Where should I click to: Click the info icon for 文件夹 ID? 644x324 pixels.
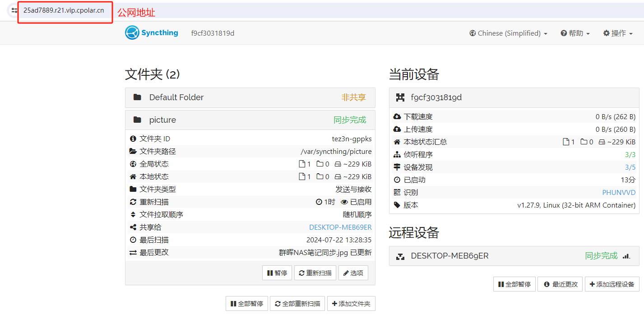pyautogui.click(x=133, y=139)
